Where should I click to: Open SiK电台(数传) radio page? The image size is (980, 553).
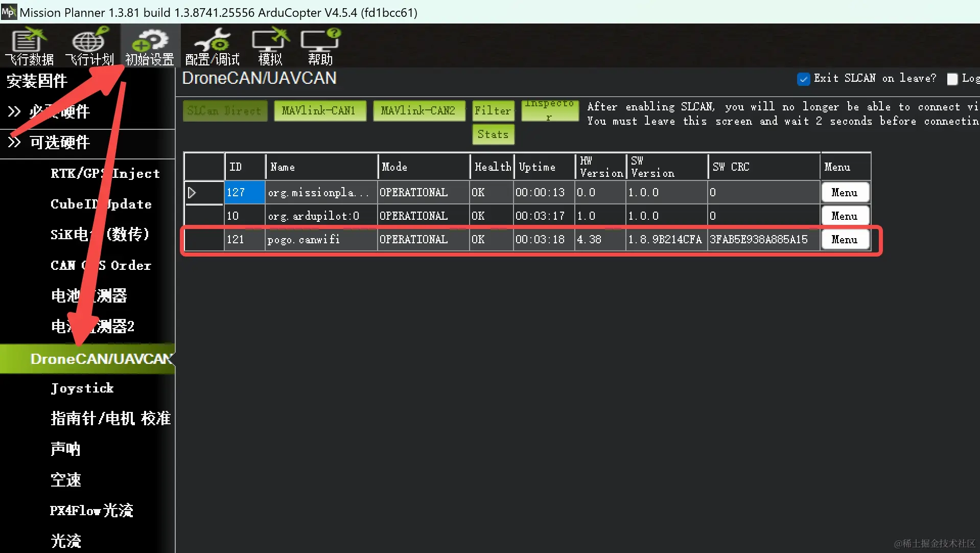point(100,234)
